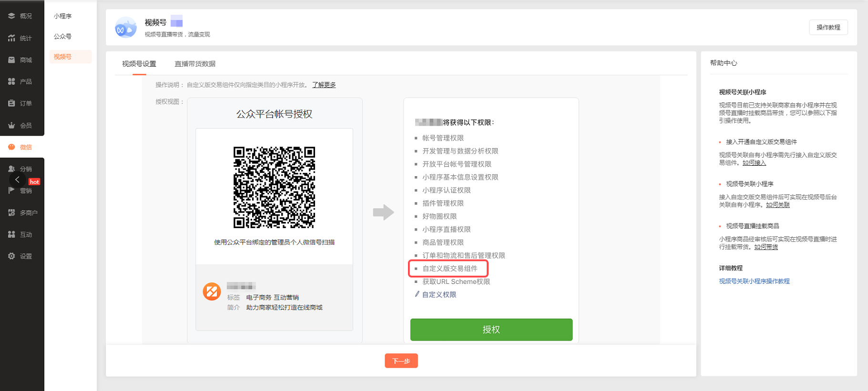
Task: Open 公众号 in the secondary menu
Action: click(x=62, y=37)
